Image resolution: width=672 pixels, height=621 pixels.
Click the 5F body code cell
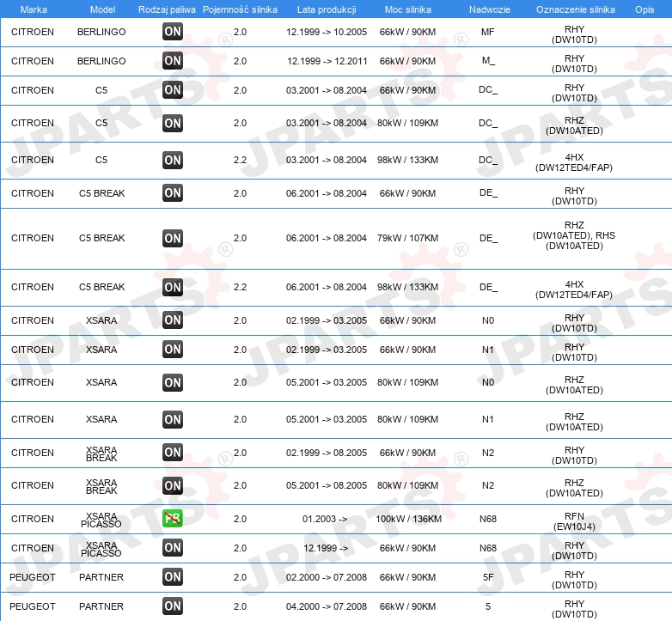(488, 577)
